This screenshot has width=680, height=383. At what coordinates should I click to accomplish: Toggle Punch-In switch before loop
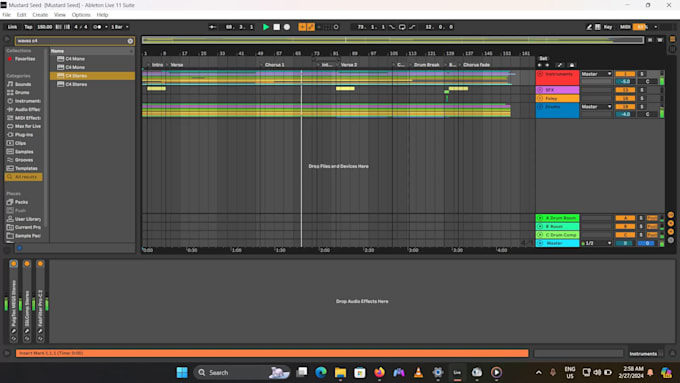click(x=392, y=27)
